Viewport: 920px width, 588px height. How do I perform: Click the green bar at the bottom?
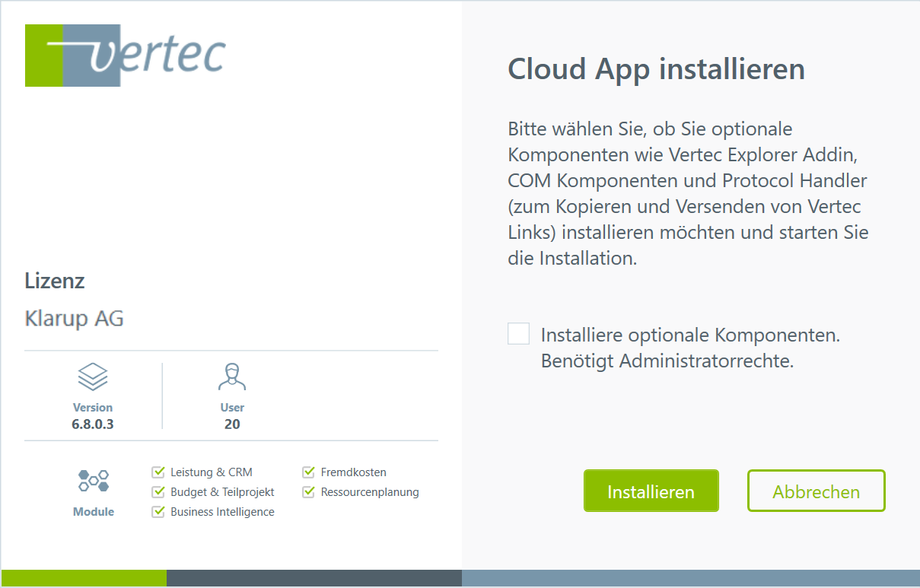[84, 578]
